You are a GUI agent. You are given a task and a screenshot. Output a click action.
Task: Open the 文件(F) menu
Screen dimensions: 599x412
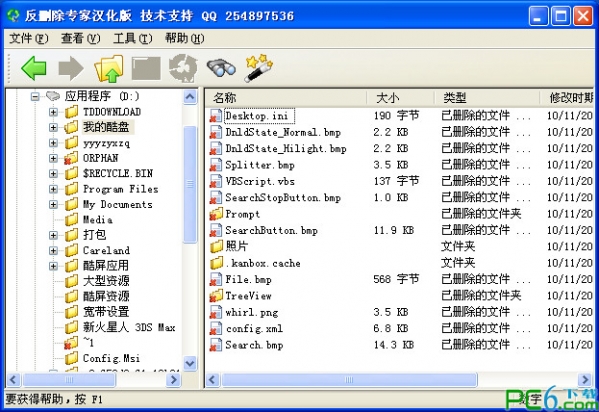coord(29,38)
